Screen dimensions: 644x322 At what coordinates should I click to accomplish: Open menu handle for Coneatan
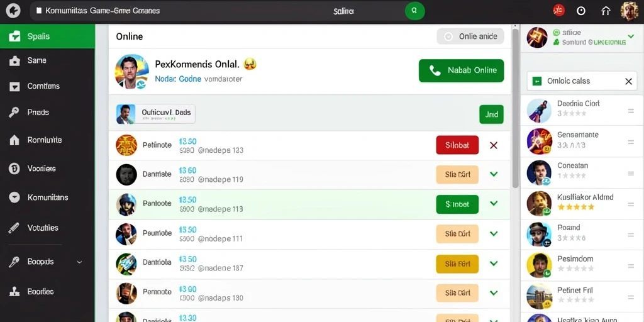(631, 174)
